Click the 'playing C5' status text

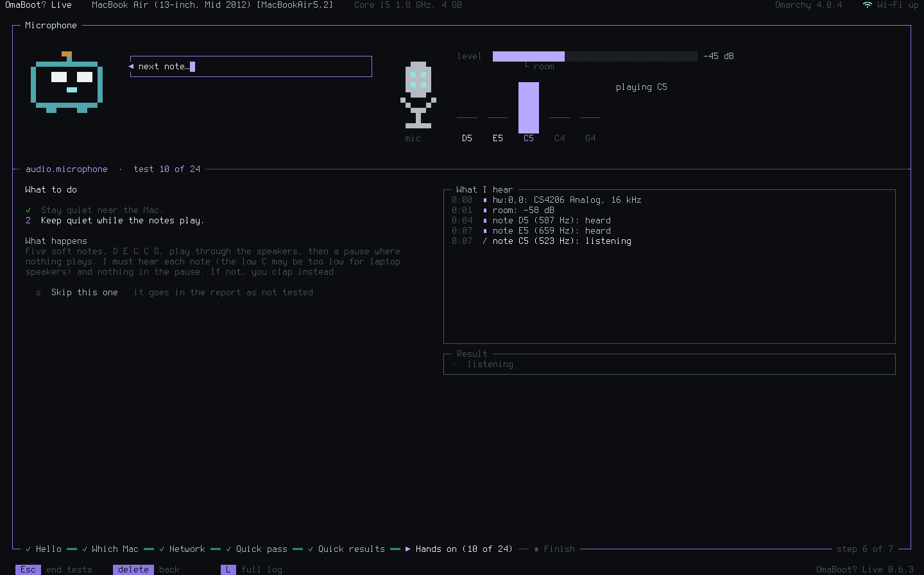point(642,87)
